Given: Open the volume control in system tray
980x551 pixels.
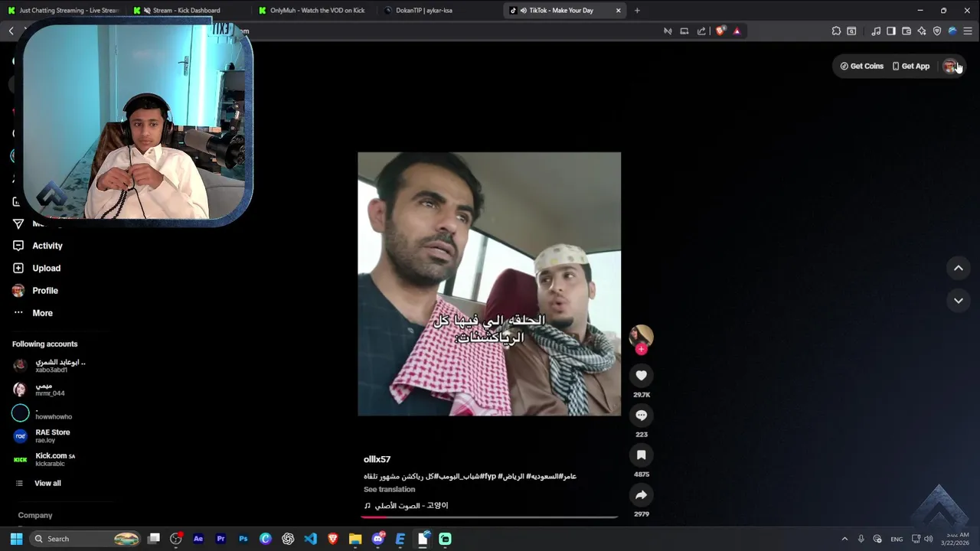Looking at the screenshot, I should point(929,539).
